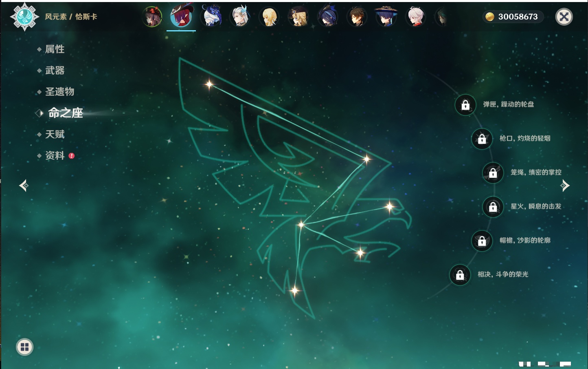Select the 命之座 constellation page
The image size is (588, 369).
(x=65, y=113)
